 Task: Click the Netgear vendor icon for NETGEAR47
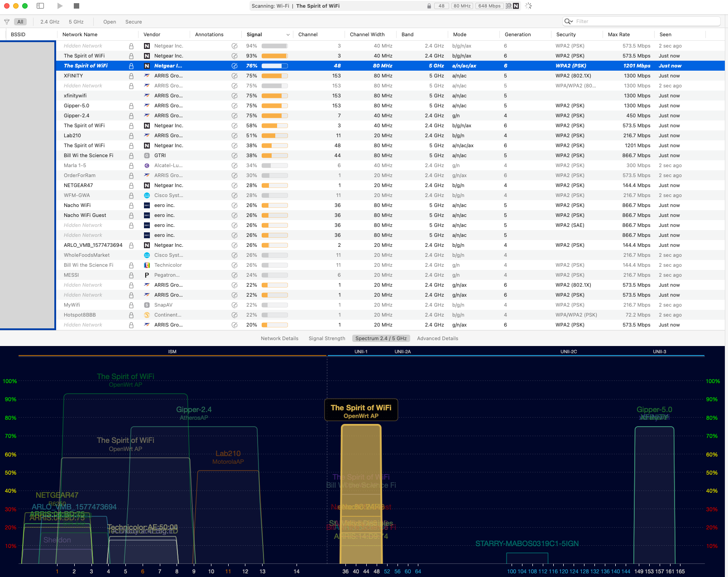(x=147, y=186)
